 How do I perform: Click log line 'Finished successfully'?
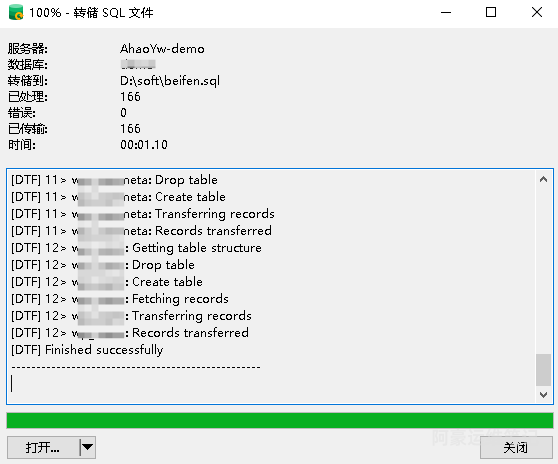(x=87, y=350)
